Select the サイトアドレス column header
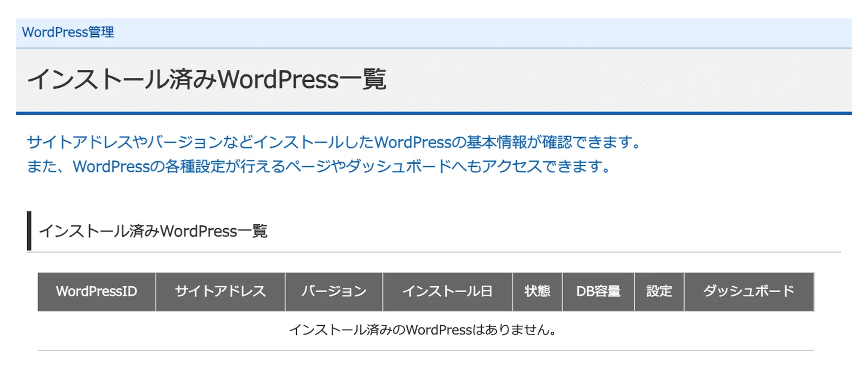 coord(220,292)
